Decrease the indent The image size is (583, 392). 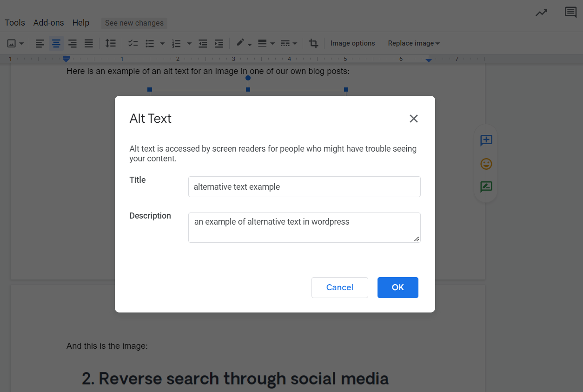(x=203, y=43)
